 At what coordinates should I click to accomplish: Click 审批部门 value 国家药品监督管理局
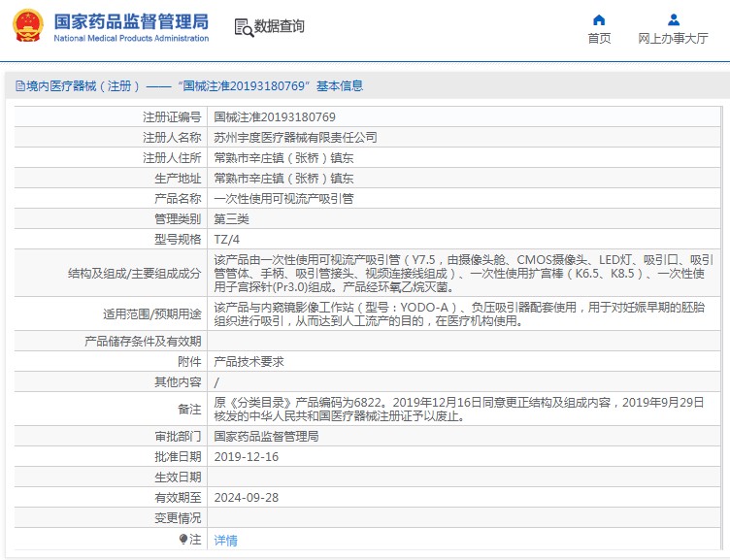click(x=266, y=436)
